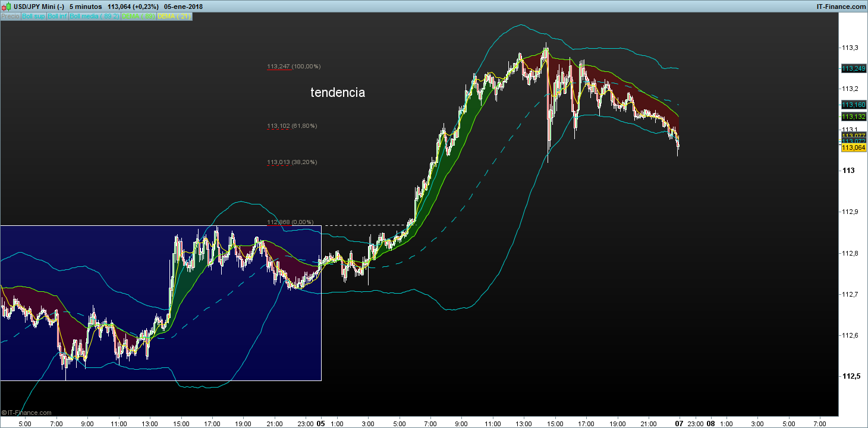This screenshot has width=868, height=428.
Task: Click the 112,7 price axis label
Action: (850, 294)
